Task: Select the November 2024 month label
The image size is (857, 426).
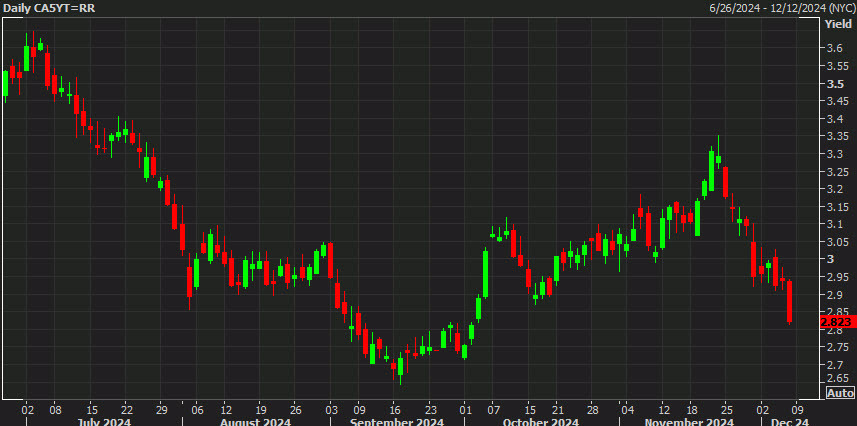Action: coord(689,422)
